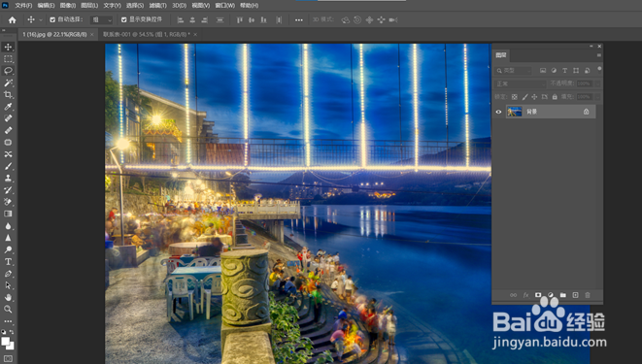The width and height of the screenshot is (642, 364).
Task: Align bottom edges in options bar
Action: click(264, 19)
